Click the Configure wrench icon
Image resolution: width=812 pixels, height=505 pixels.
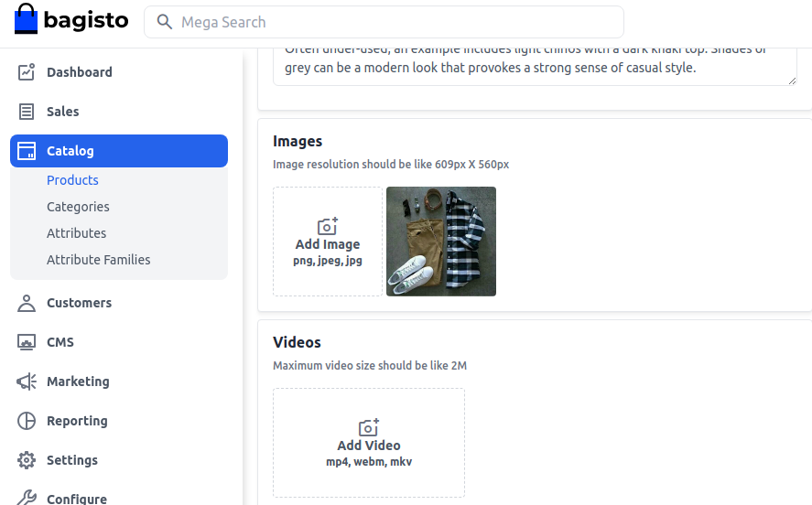pyautogui.click(x=27, y=499)
